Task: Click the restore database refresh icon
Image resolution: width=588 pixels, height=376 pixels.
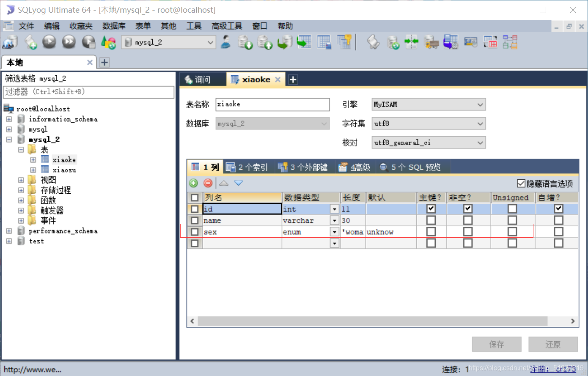Action: tap(393, 42)
